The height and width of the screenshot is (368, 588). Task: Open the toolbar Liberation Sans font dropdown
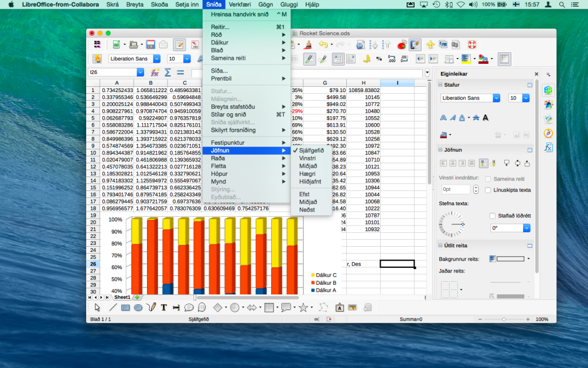tap(157, 59)
